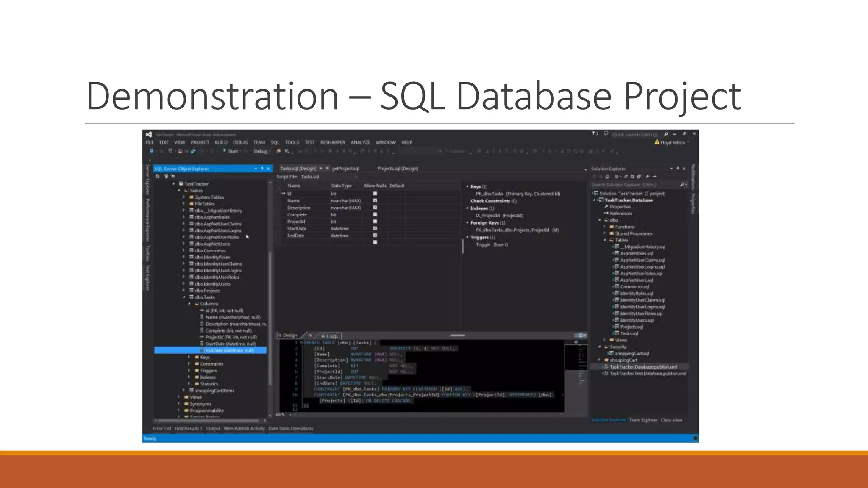The height and width of the screenshot is (488, 868).
Task: Click the Show All Files icon in Solution Explorer
Action: tap(639, 176)
